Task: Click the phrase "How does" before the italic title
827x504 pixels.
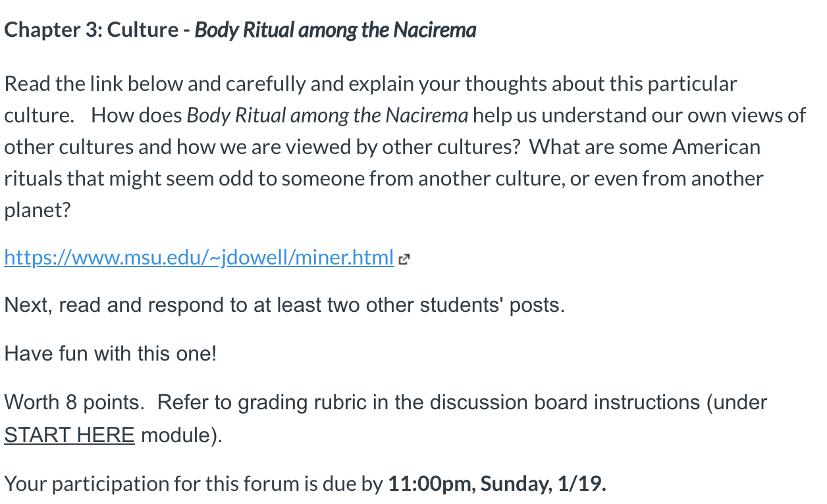Action: point(136,116)
